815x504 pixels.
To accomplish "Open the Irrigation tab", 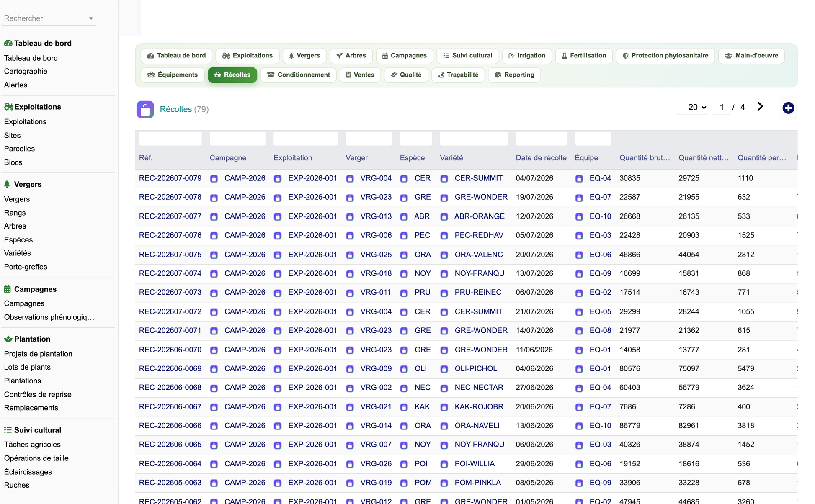I will (527, 56).
